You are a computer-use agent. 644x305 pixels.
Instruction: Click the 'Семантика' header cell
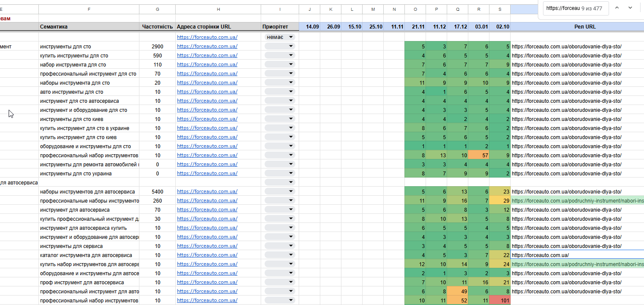[88, 27]
